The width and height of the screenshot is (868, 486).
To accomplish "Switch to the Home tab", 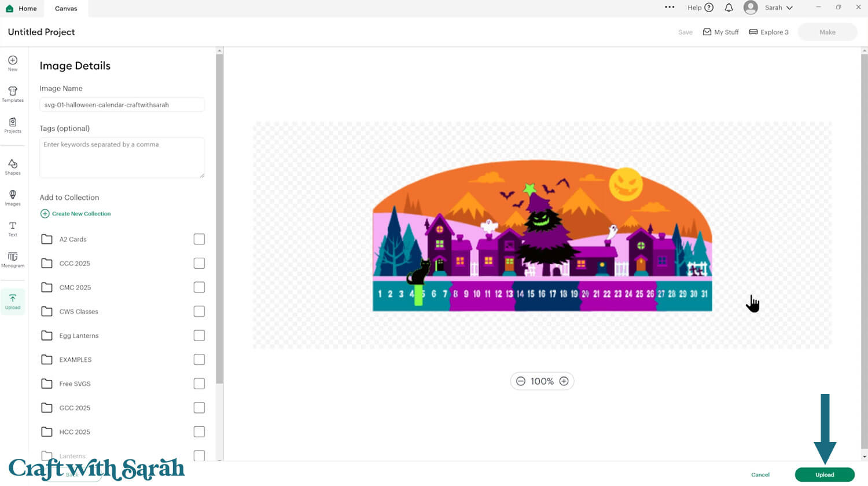I will 21,8.
